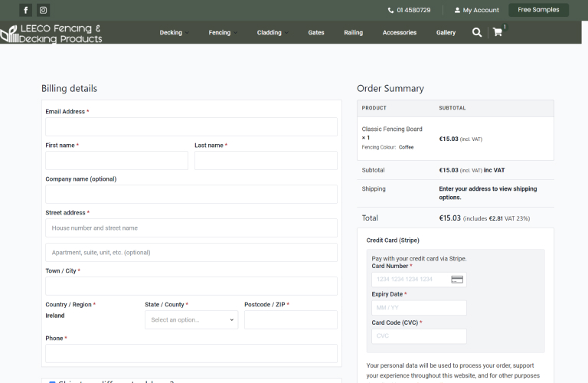Open the Instagram icon in the top bar

[x=44, y=10]
